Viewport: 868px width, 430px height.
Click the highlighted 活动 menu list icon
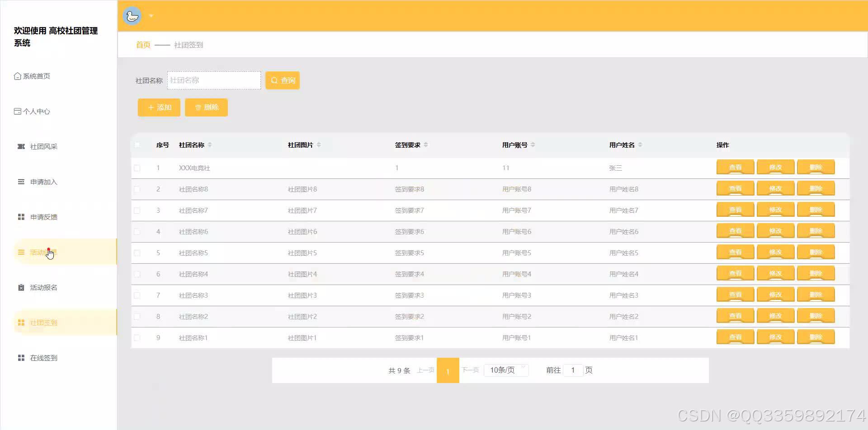(21, 252)
